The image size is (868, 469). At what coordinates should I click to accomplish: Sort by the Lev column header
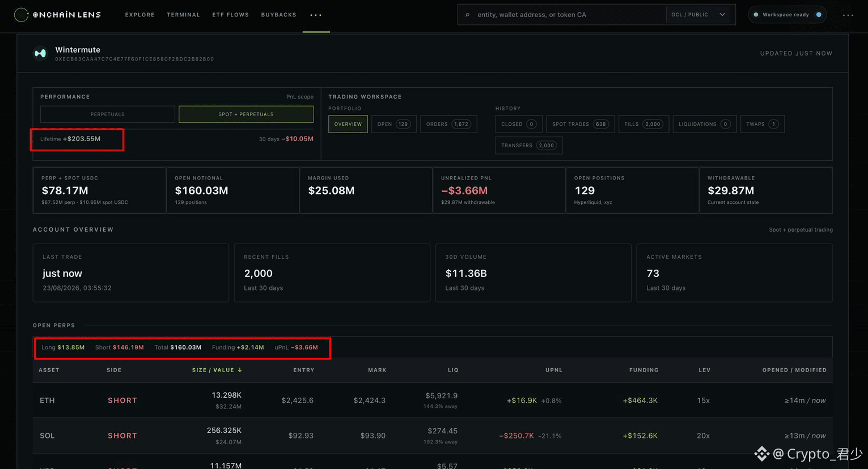click(705, 370)
